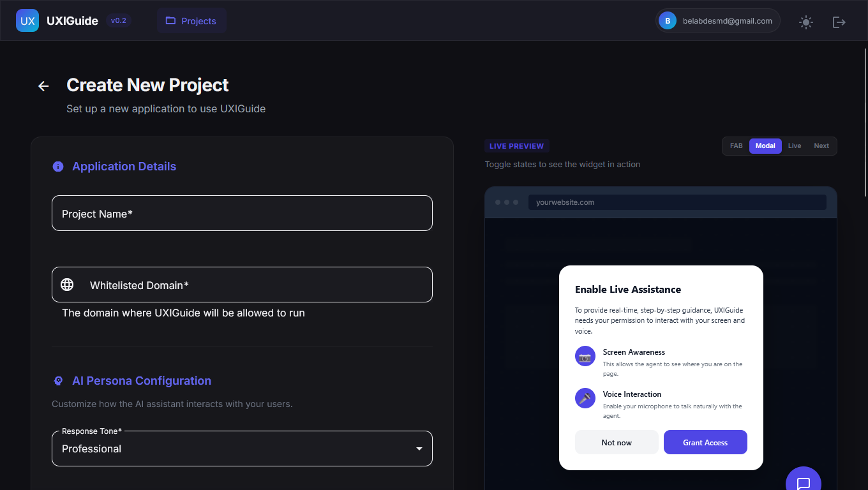Click the back arrow beside Create New Project

(43, 86)
